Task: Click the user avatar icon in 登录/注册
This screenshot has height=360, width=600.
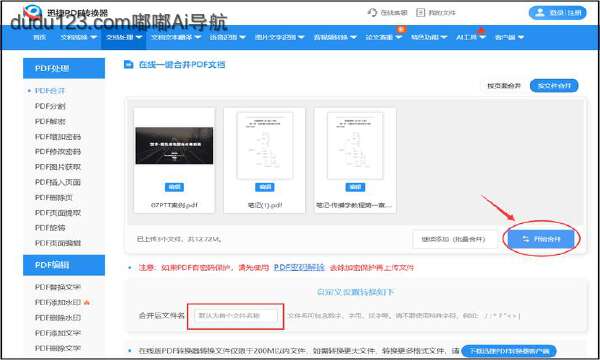Action: (x=540, y=13)
